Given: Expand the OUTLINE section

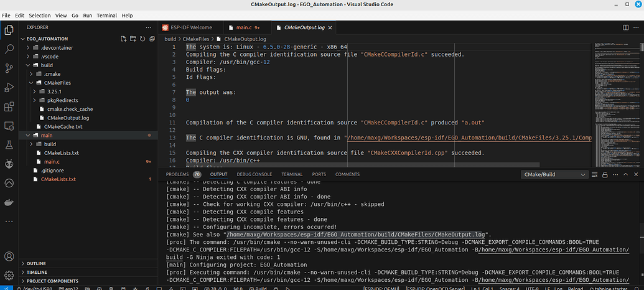Looking at the screenshot, I should point(36,263).
